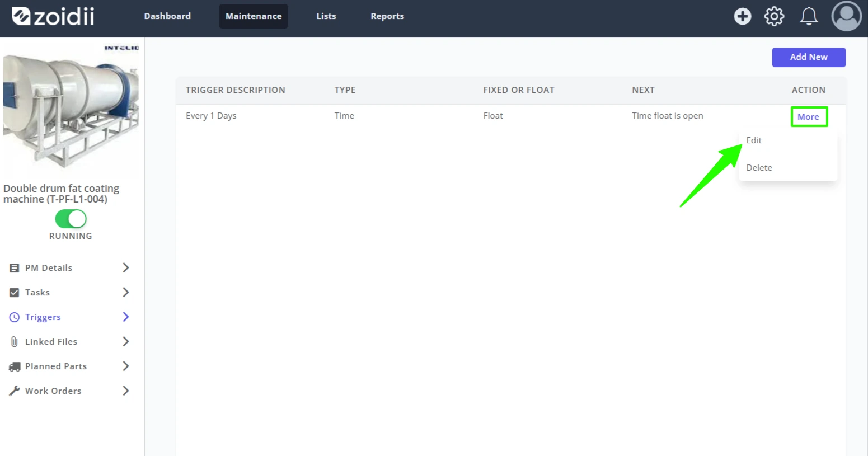The height and width of the screenshot is (456, 868).
Task: Open the plus quick-add icon
Action: pyautogui.click(x=743, y=16)
